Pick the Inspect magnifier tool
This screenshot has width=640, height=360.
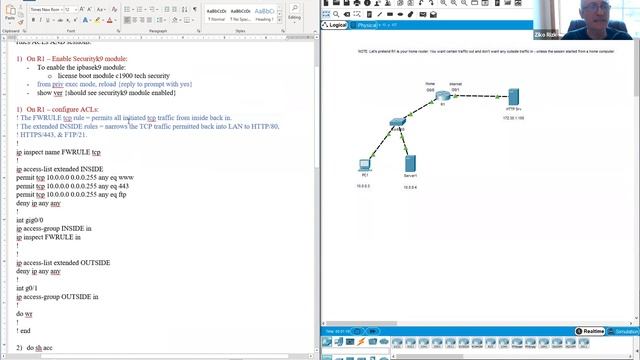pyautogui.click(x=336, y=14)
